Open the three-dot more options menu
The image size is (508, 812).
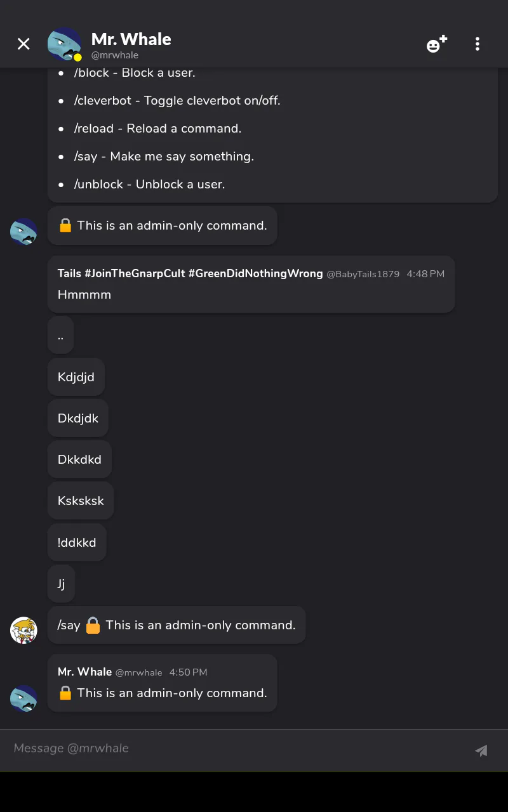pyautogui.click(x=478, y=44)
